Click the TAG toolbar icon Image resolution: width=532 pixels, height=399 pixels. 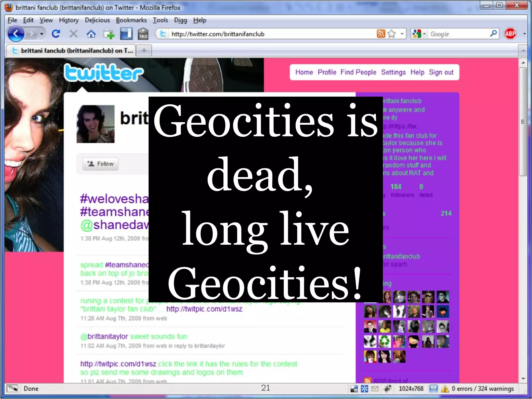click(143, 34)
